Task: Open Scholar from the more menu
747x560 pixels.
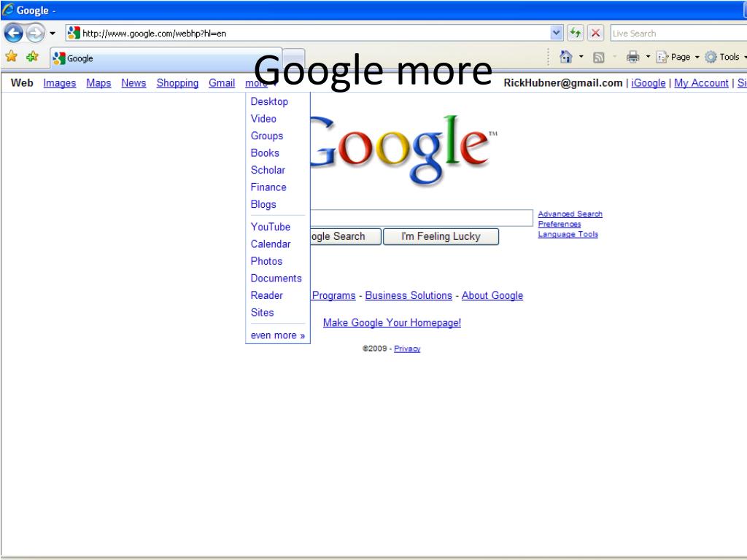Action: (268, 170)
